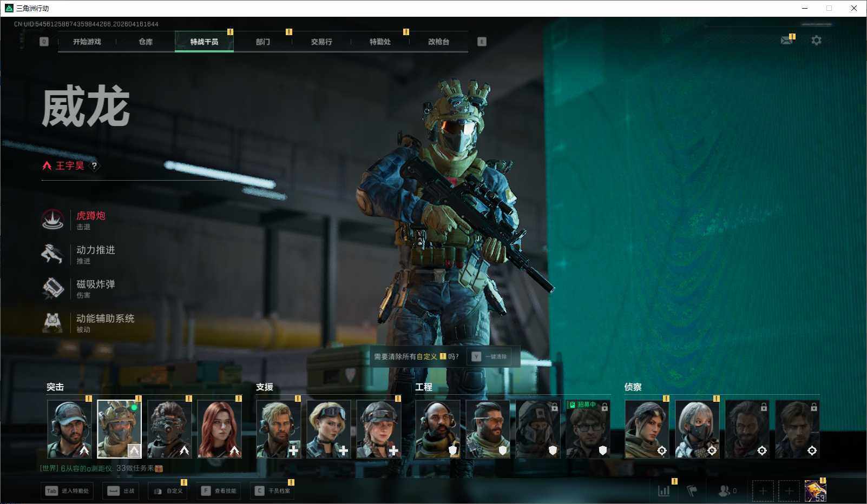Go to the 部门 tab
Viewport: 867px width, 504px height.
263,42
